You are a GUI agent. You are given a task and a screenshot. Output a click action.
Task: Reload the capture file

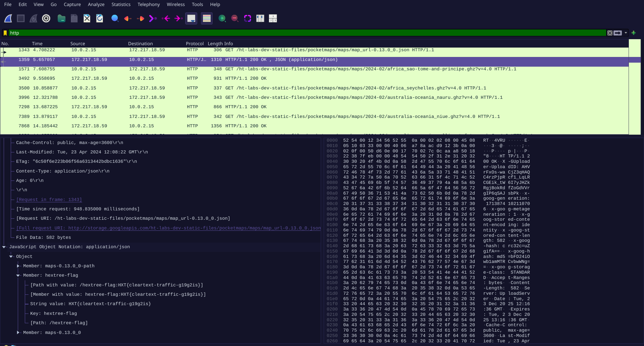[x=100, y=18]
